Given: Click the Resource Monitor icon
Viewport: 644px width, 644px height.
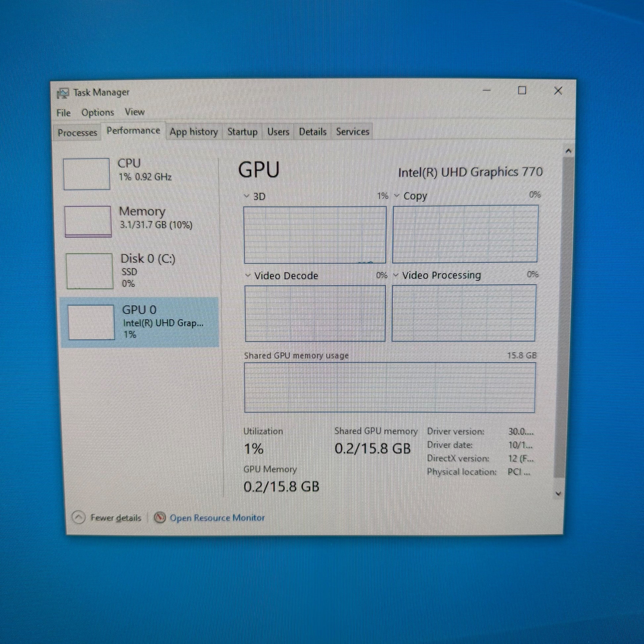Looking at the screenshot, I should coord(160,517).
